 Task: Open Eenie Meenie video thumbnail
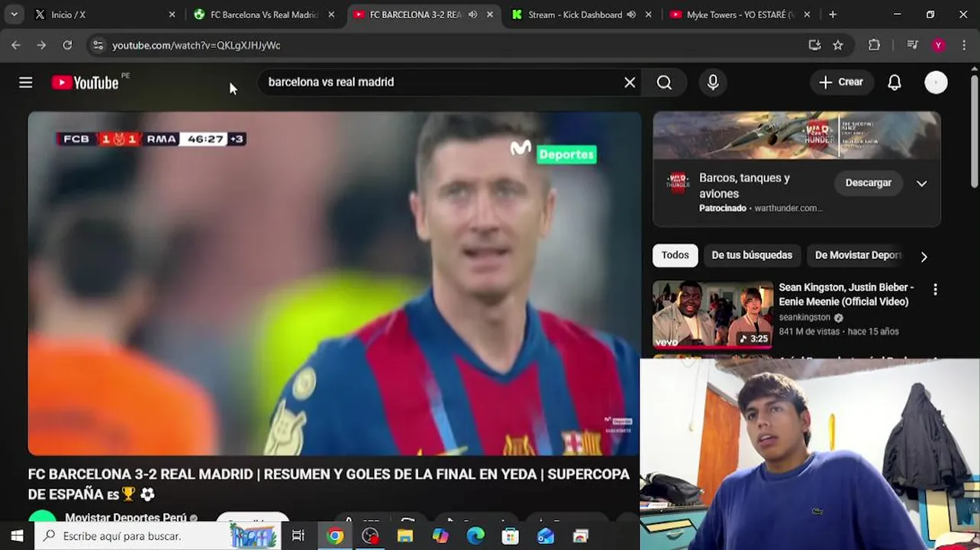(x=713, y=315)
